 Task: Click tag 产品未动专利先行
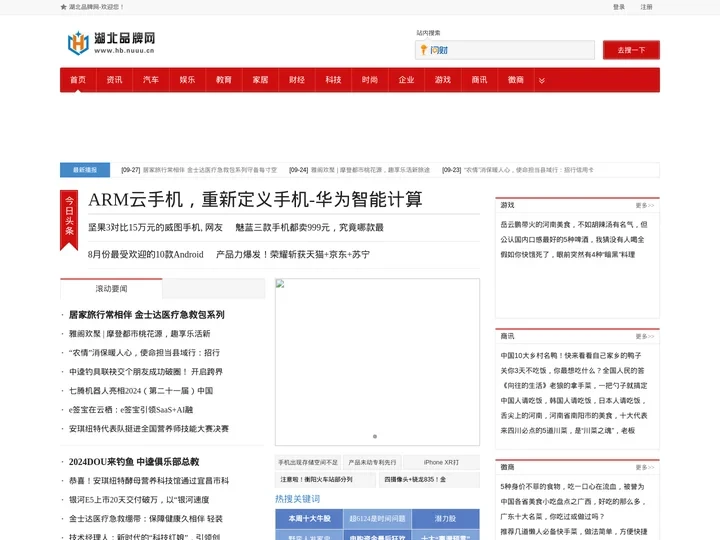point(372,462)
